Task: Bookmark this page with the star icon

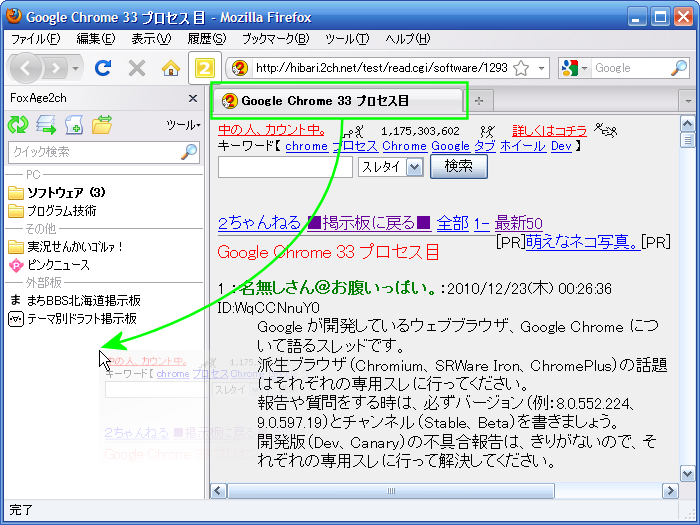Action: [521, 68]
